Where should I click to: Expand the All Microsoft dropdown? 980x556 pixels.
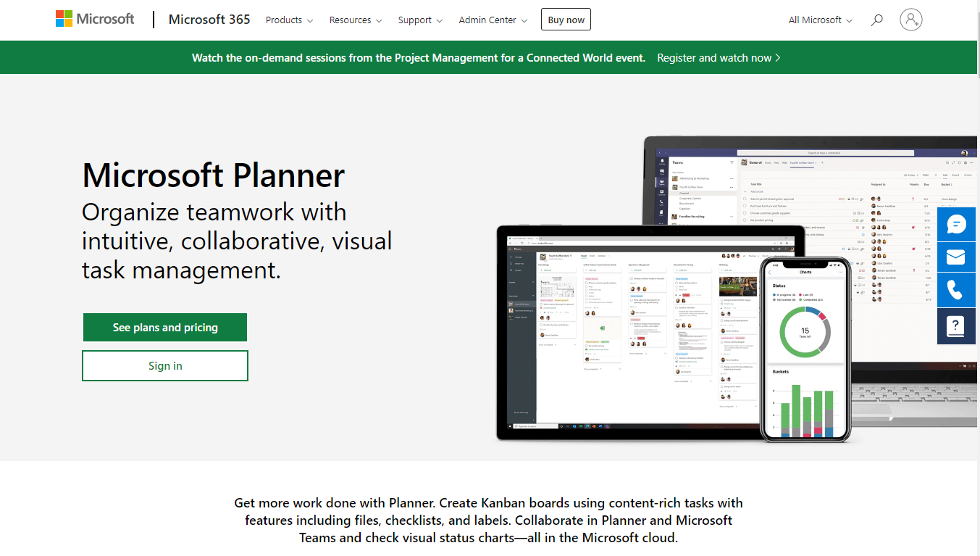(x=819, y=20)
